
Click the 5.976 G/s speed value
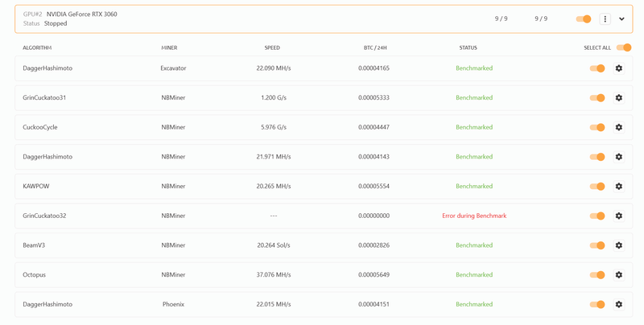click(x=274, y=127)
